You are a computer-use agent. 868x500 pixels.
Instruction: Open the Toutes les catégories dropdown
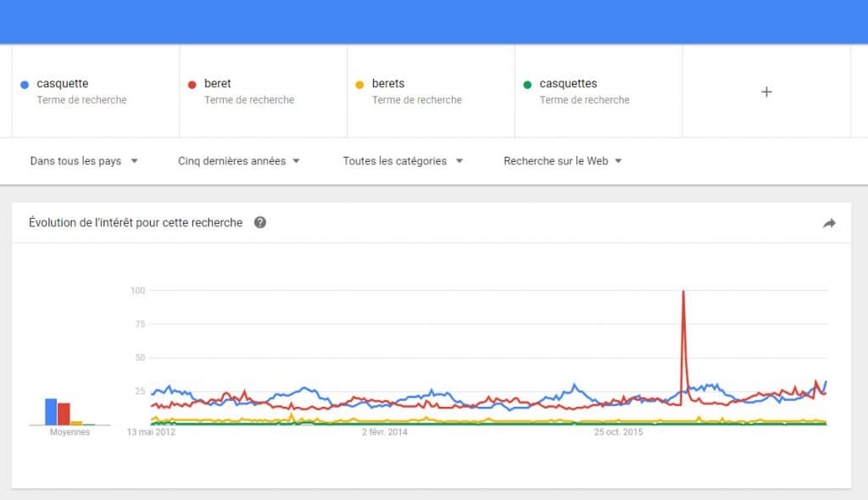tap(403, 161)
